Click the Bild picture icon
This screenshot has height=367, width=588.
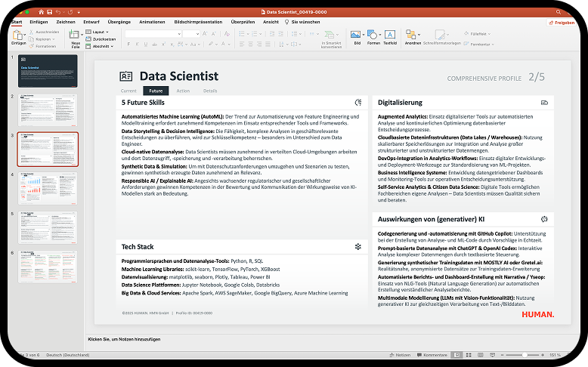coord(357,35)
